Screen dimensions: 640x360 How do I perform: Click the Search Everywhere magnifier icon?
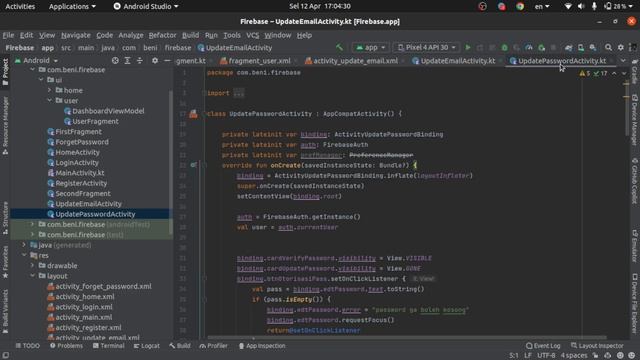point(608,48)
